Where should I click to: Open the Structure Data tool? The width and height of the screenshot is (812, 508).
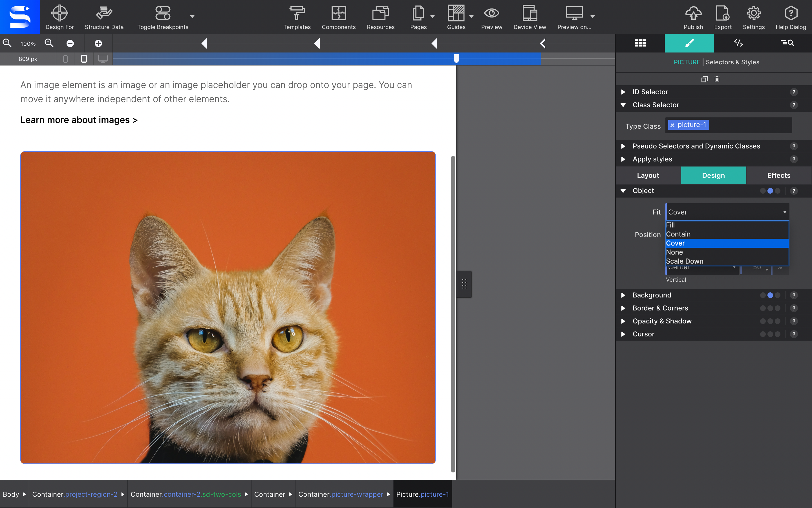coord(104,17)
